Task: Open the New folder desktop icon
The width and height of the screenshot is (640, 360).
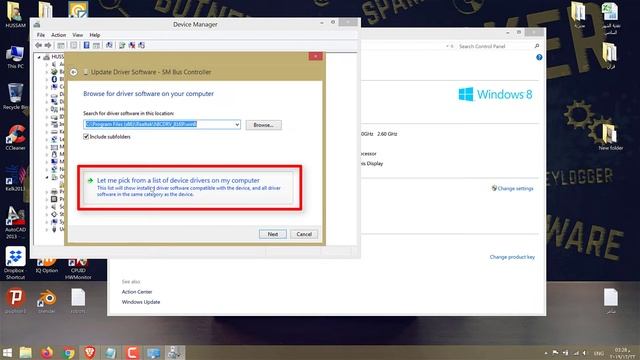Action: tap(610, 137)
